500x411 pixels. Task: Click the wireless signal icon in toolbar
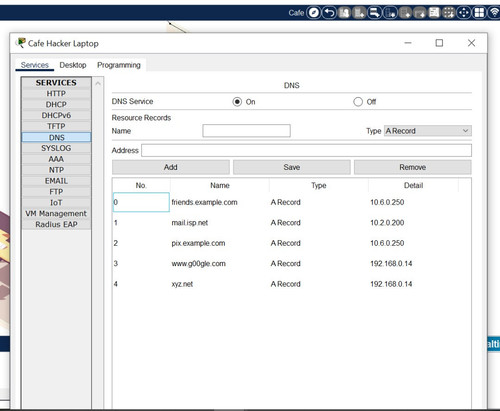point(494,13)
